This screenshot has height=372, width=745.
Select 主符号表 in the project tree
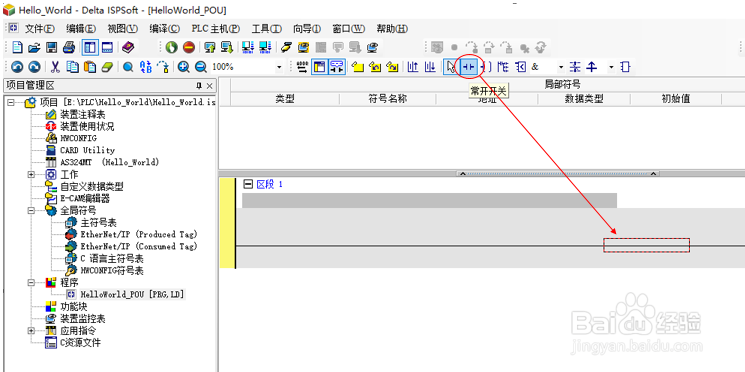tap(99, 222)
